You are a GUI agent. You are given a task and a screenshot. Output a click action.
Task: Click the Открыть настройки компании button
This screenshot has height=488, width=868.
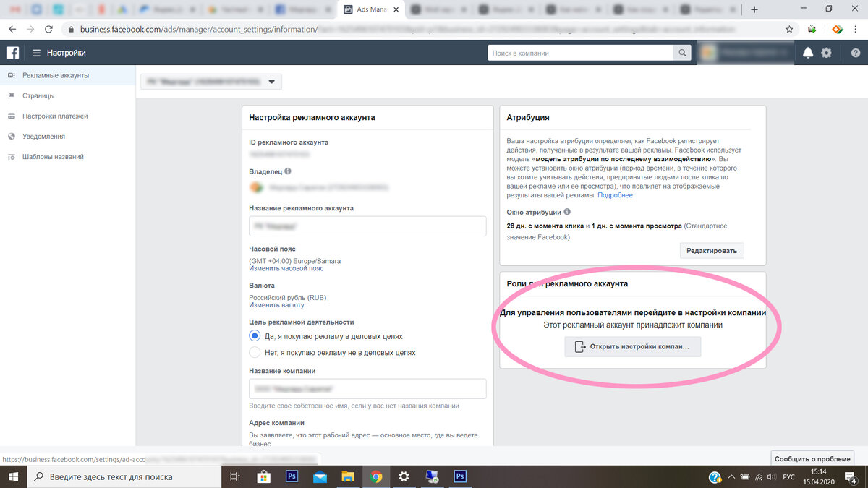tap(633, 347)
